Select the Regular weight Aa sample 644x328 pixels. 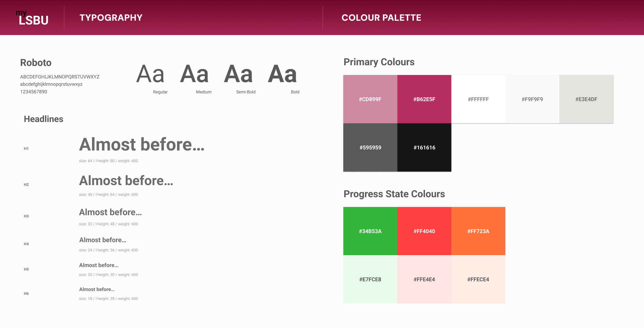(x=150, y=74)
